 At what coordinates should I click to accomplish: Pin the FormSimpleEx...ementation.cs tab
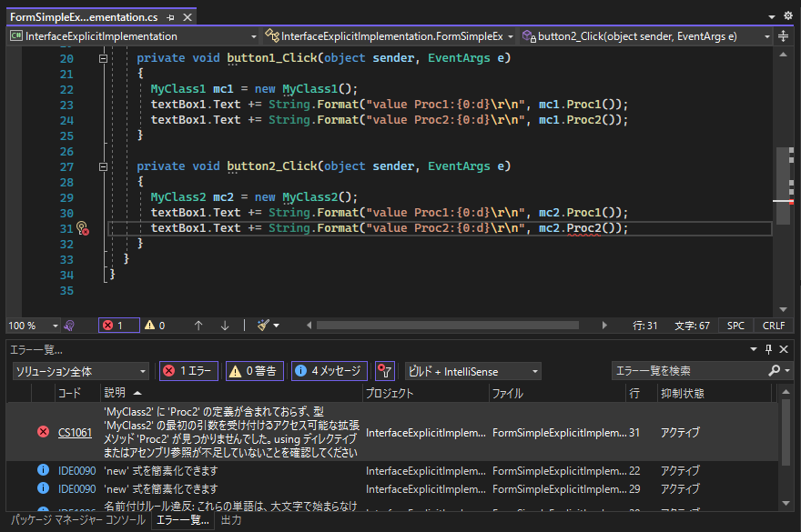coord(170,17)
